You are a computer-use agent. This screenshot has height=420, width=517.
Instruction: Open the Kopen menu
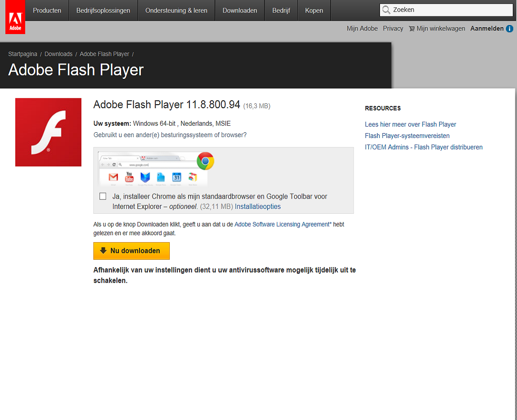314,10
